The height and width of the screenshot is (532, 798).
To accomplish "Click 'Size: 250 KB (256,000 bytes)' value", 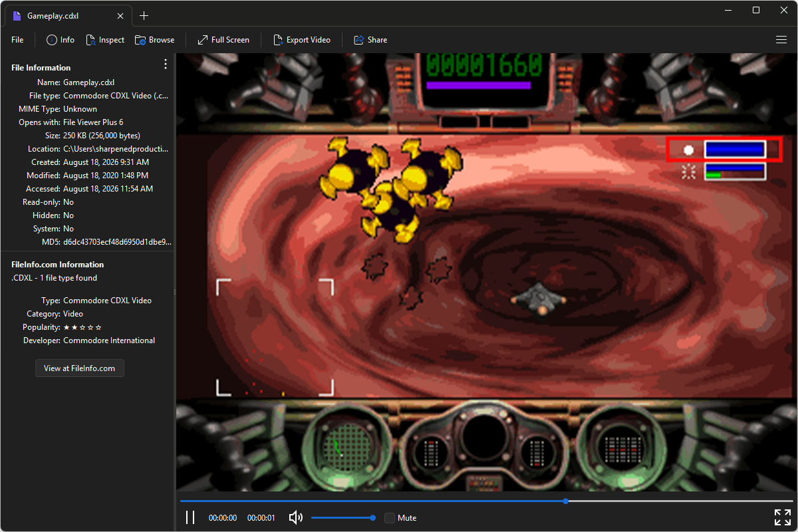I will coord(102,136).
